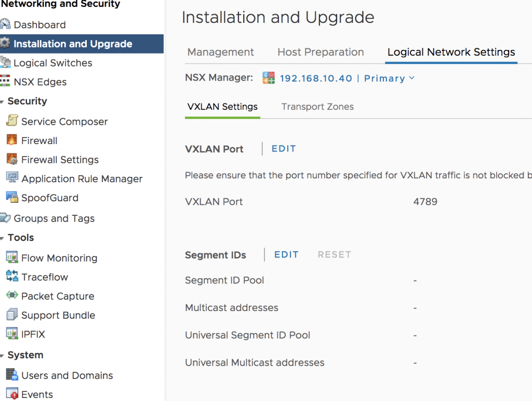
Task: Open Logical Switches in the sidebar
Action: (x=53, y=63)
